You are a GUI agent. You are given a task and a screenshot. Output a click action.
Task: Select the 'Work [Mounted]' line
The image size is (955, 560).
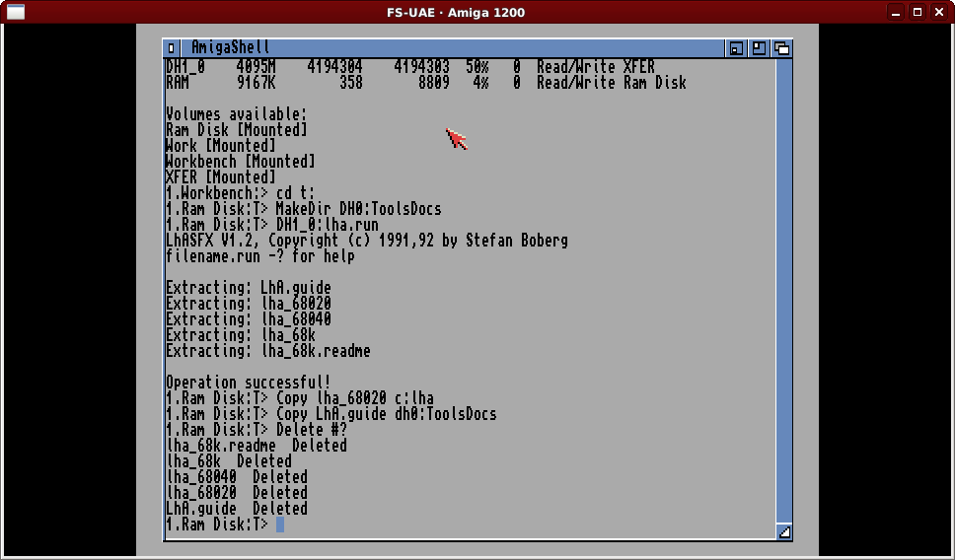pos(220,146)
